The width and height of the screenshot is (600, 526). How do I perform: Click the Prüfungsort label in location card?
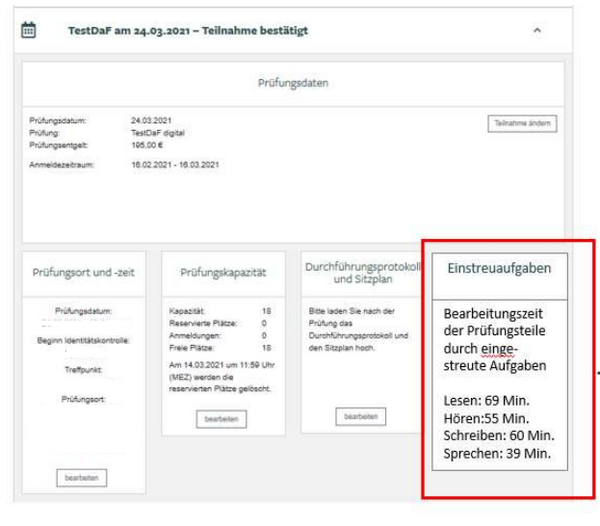[83, 399]
